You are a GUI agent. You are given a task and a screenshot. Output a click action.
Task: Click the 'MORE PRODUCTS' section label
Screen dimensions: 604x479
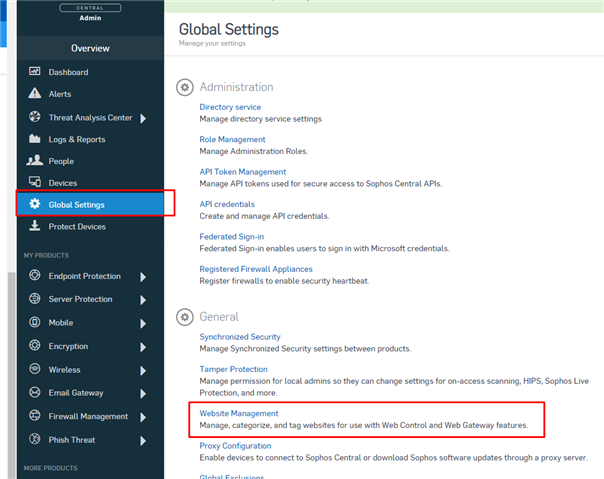click(50, 468)
